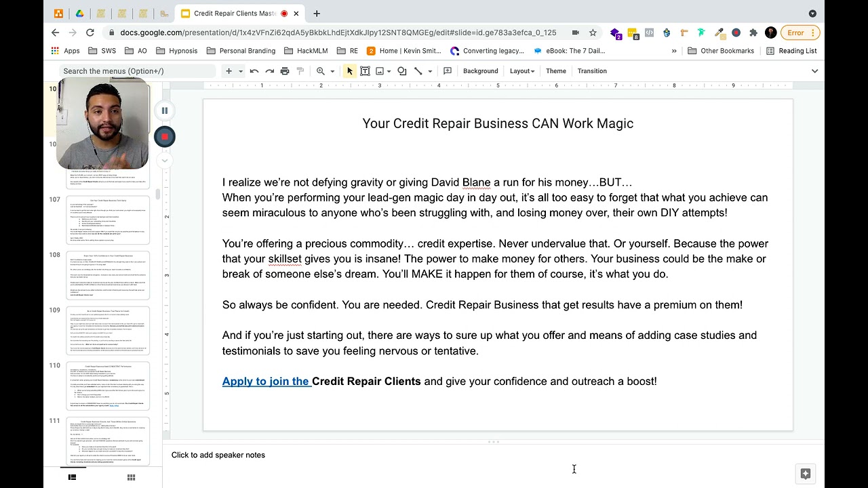Choose the Select arrow cursor tool

350,71
